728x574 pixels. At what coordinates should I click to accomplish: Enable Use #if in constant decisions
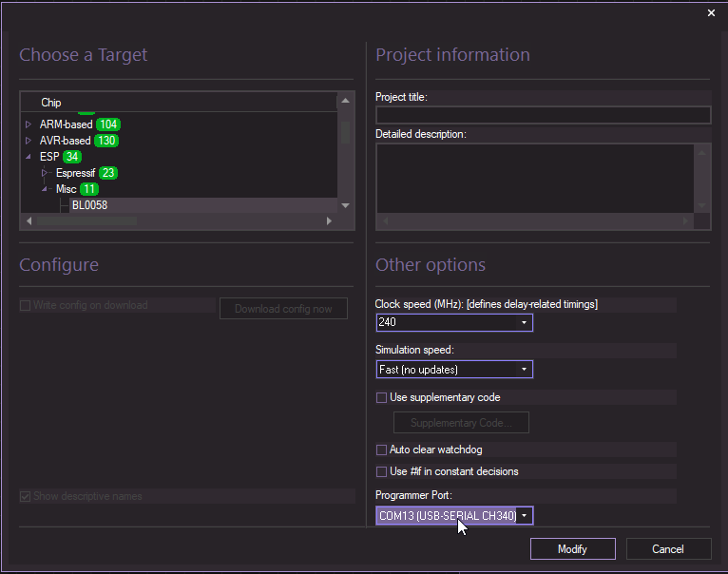click(x=381, y=471)
